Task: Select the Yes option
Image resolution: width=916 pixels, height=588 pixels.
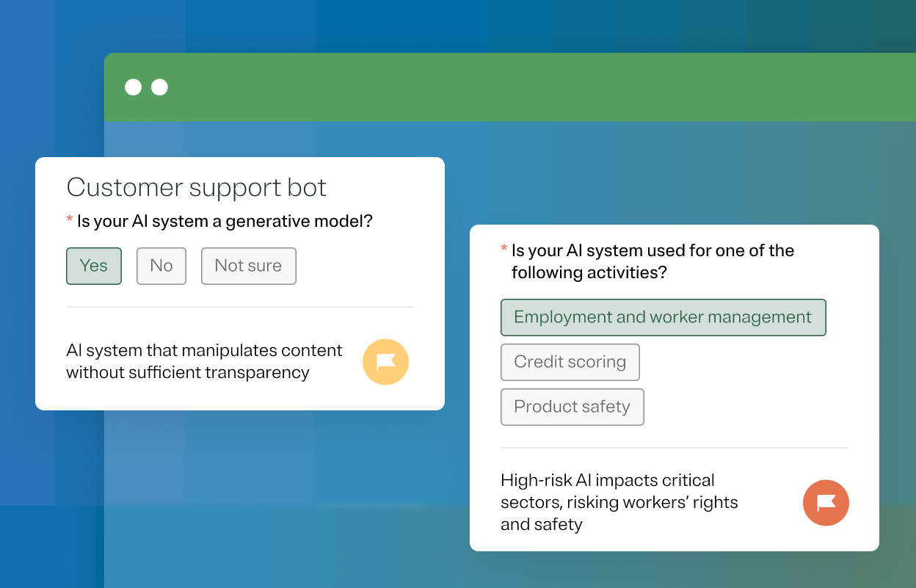Action: point(94,266)
